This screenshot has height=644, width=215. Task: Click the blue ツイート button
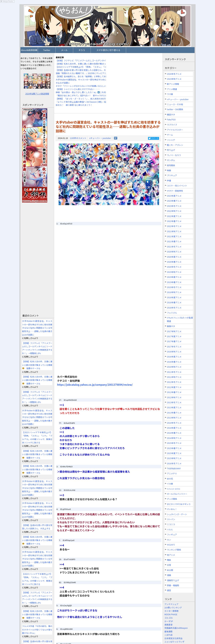[x=153, y=138]
